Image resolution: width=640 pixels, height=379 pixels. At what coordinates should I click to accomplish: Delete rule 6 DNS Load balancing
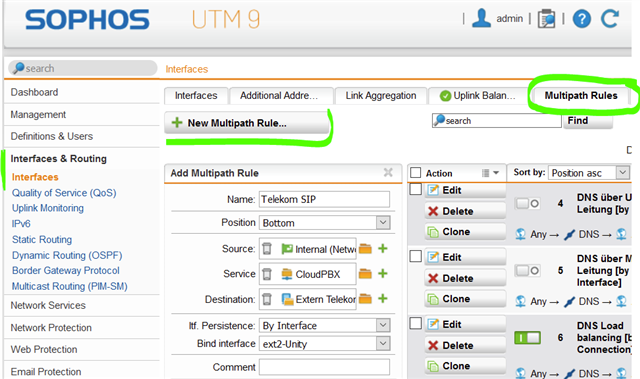pos(465,346)
